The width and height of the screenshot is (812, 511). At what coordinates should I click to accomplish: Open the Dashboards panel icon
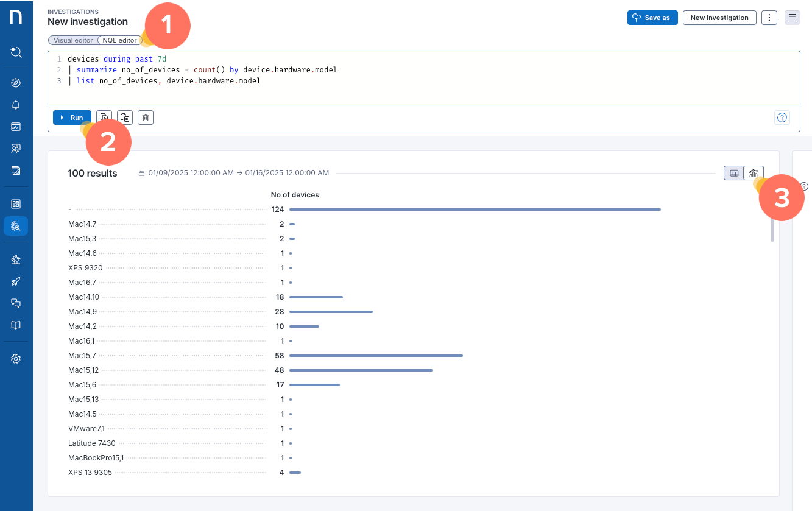click(x=16, y=203)
